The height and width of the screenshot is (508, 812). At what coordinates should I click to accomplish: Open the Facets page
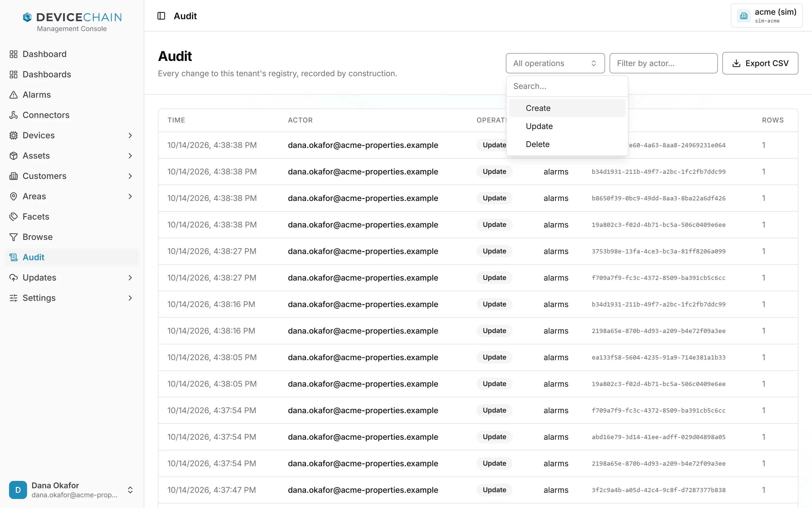coord(72,217)
